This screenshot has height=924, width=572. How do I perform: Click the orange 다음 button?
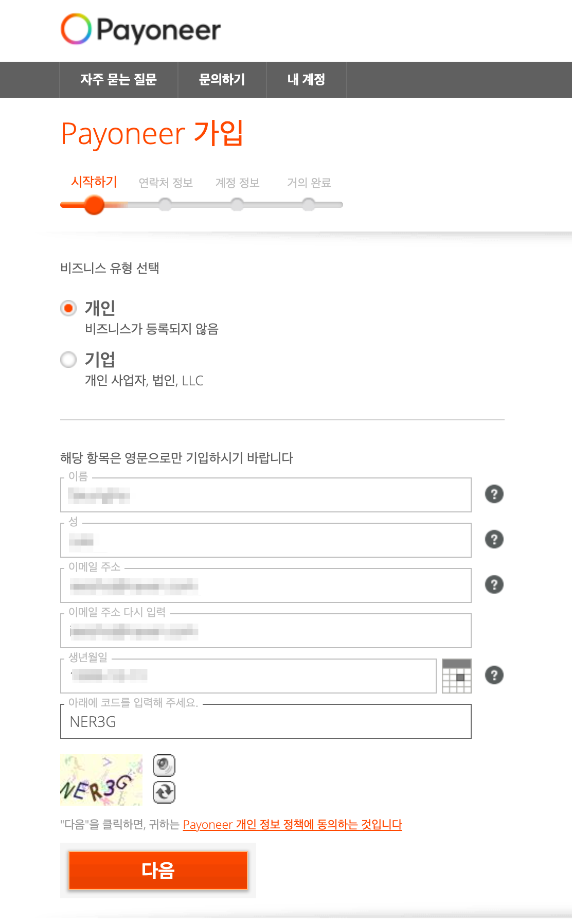158,870
